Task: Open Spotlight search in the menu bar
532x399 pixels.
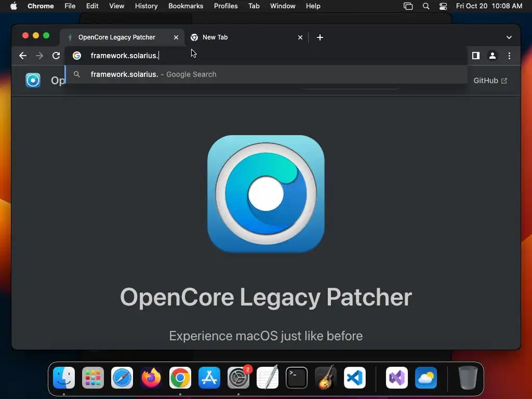Action: pyautogui.click(x=426, y=6)
